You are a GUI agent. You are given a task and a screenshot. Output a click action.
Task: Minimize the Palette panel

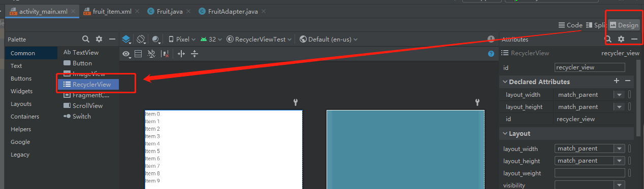pyautogui.click(x=112, y=39)
